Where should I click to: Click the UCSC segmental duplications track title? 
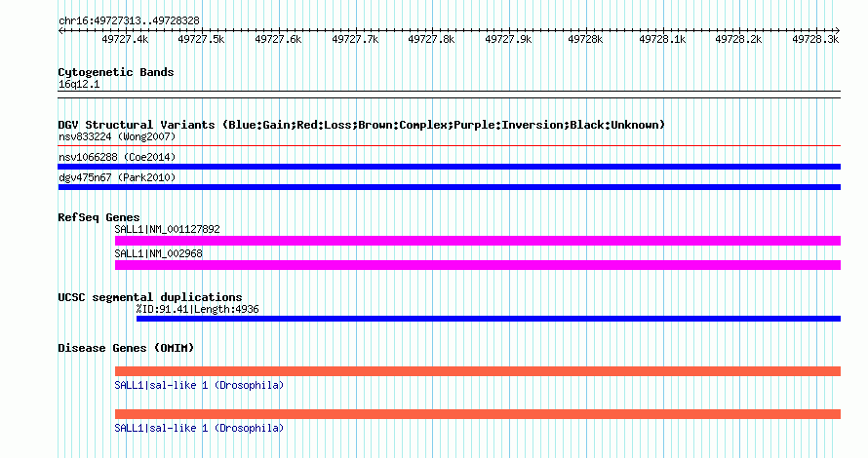[150, 297]
